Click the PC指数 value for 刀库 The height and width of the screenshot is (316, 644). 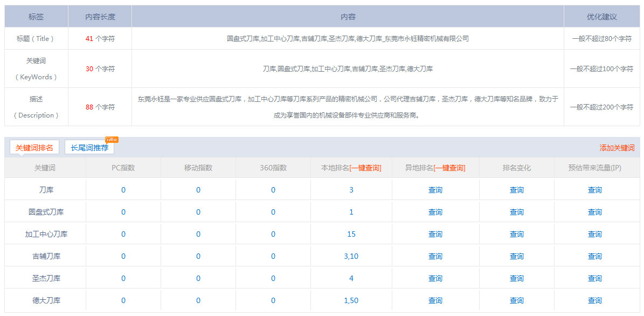123,190
